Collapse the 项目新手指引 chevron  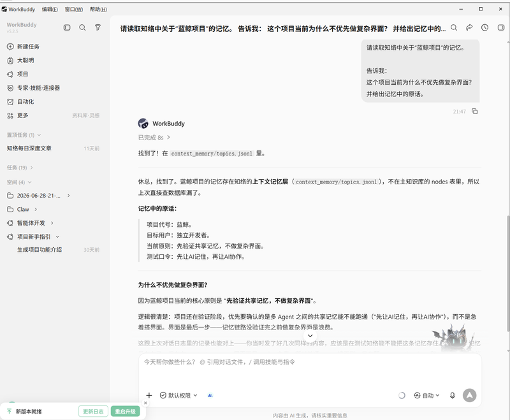(x=57, y=236)
